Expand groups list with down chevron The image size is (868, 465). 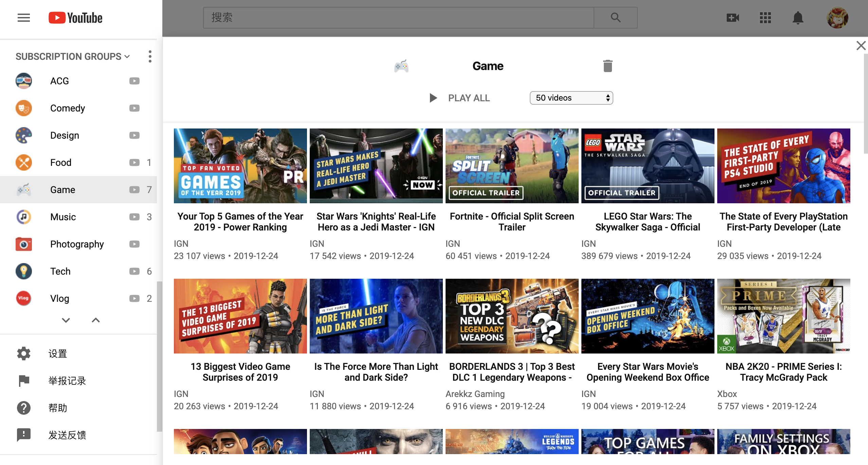point(66,320)
